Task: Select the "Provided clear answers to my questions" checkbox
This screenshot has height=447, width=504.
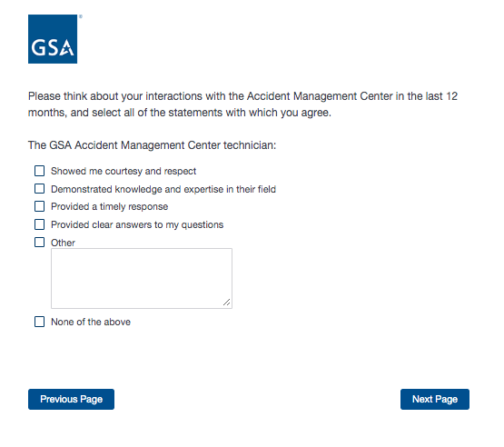Action: pos(40,224)
